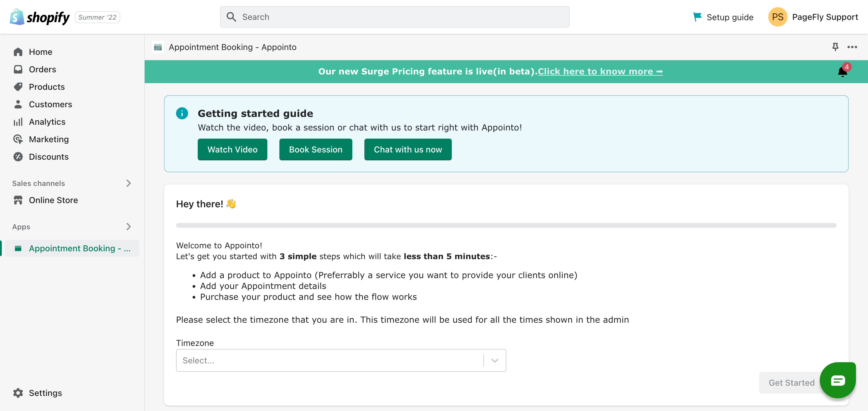
Task: Click the 'Sales channels' heading text
Action: 38,183
